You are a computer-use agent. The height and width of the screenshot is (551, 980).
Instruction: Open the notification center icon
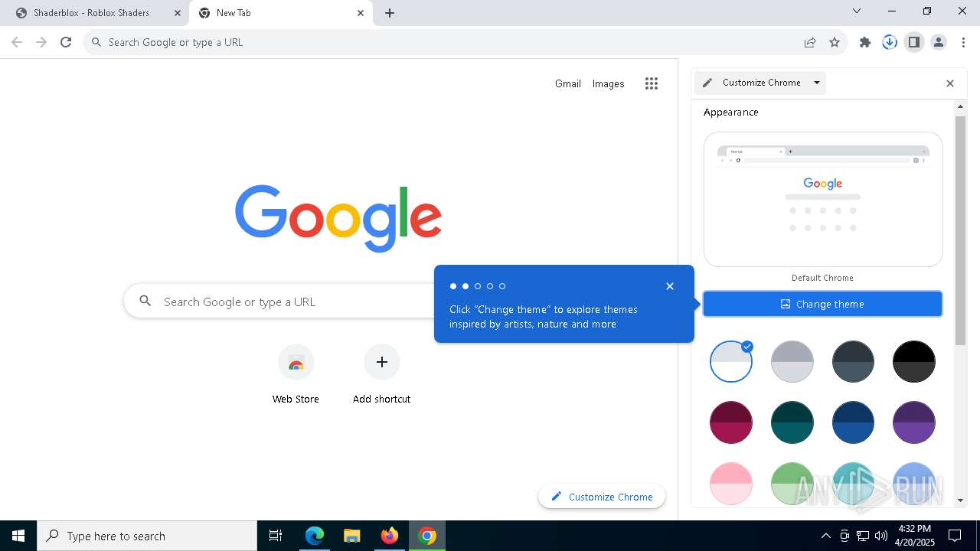point(955,536)
